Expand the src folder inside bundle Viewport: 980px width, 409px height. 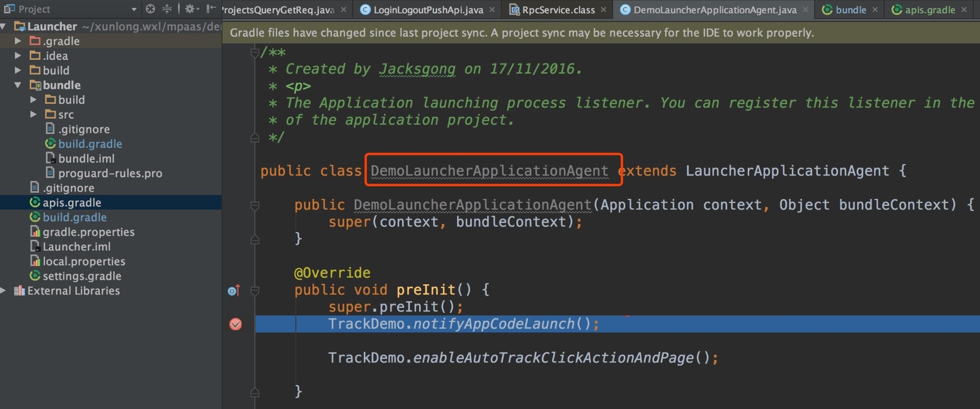[x=33, y=115]
